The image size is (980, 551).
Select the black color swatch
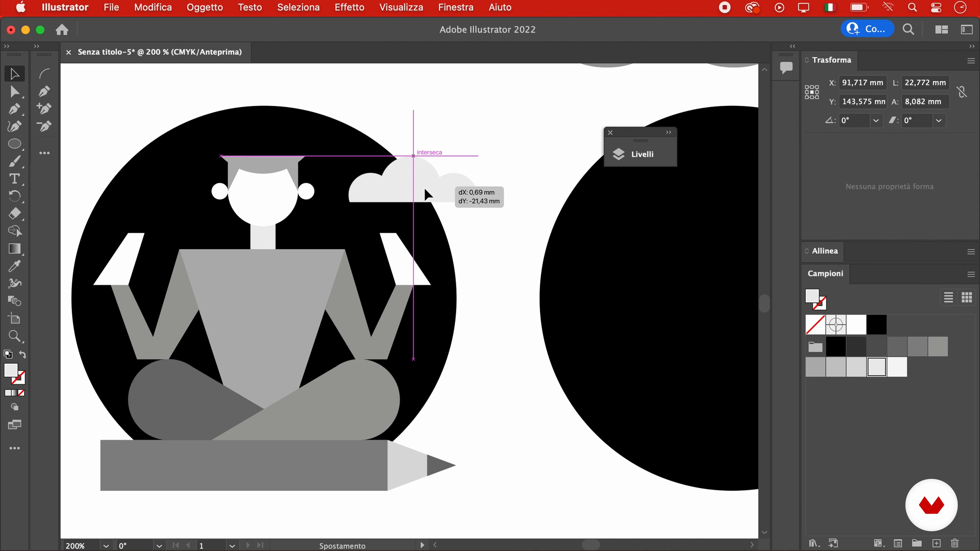click(x=877, y=325)
